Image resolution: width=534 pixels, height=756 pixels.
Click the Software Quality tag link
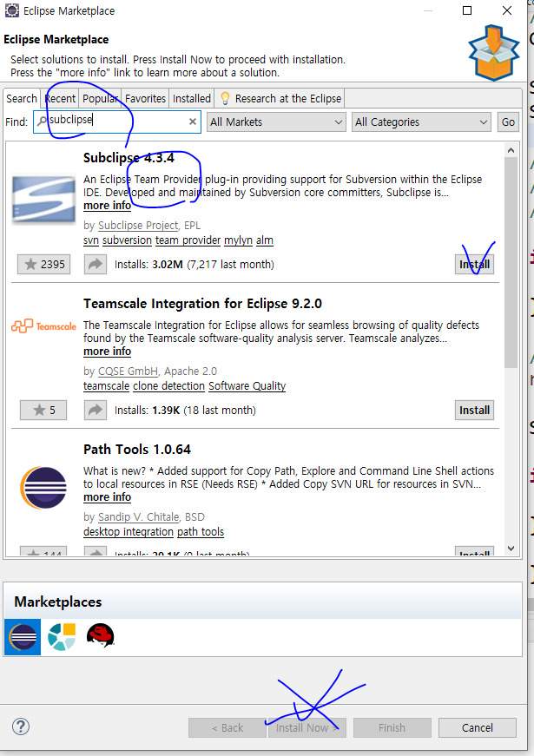247,385
